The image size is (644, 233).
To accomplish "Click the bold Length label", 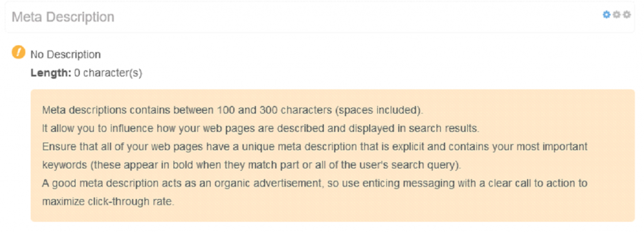I will 52,73.
